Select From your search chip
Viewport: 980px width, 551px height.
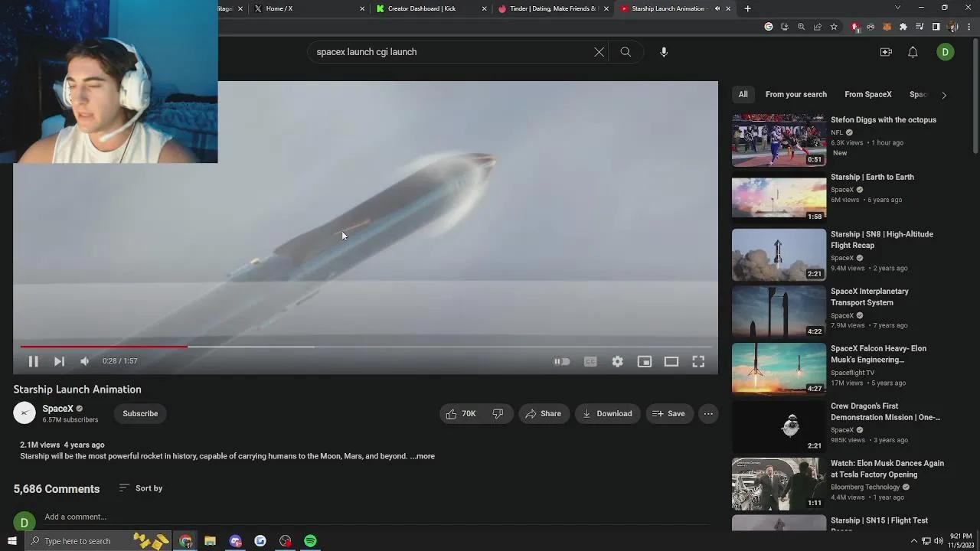coord(795,94)
